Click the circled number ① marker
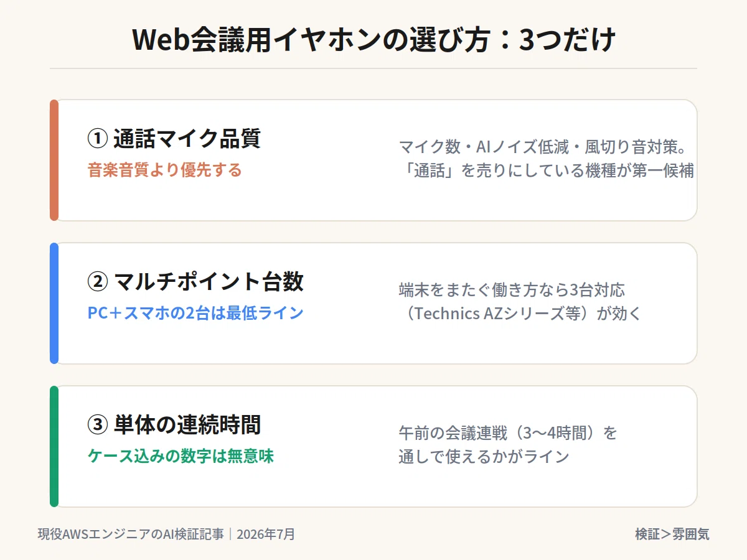The width and height of the screenshot is (747, 560). [97, 139]
